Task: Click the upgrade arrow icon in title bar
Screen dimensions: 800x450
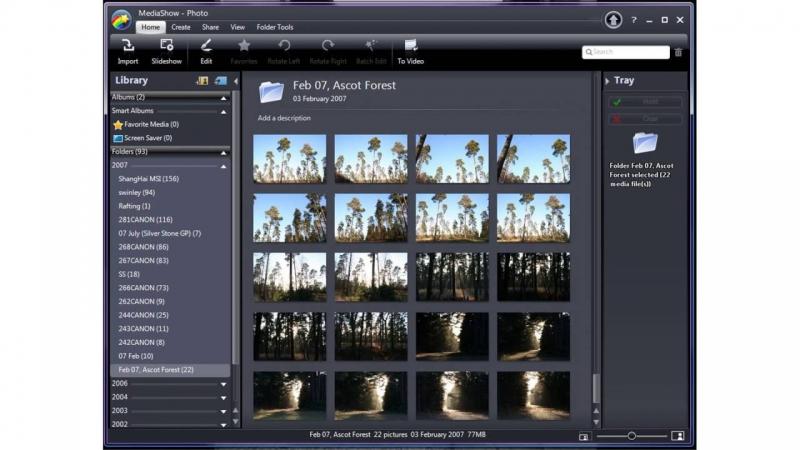Action: 612,20
